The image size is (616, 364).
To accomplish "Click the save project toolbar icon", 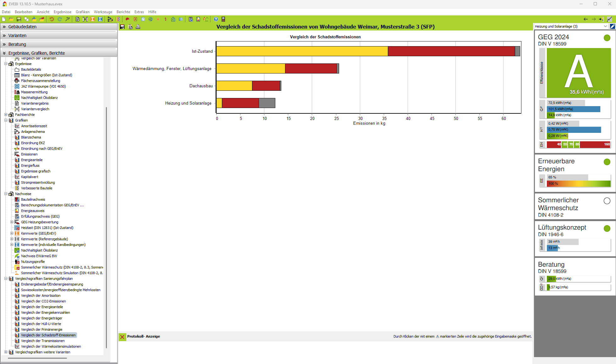I will pos(19,19).
